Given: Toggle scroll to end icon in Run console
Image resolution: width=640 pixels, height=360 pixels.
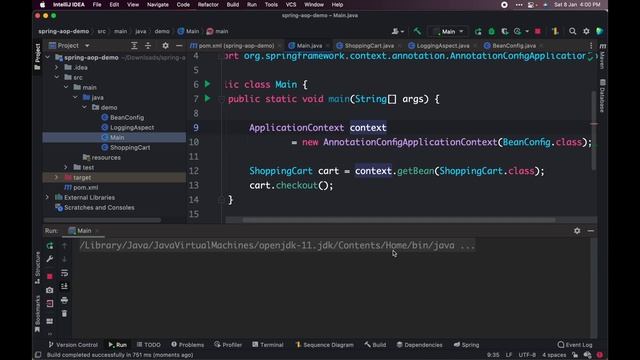Looking at the screenshot, I should pos(64,287).
